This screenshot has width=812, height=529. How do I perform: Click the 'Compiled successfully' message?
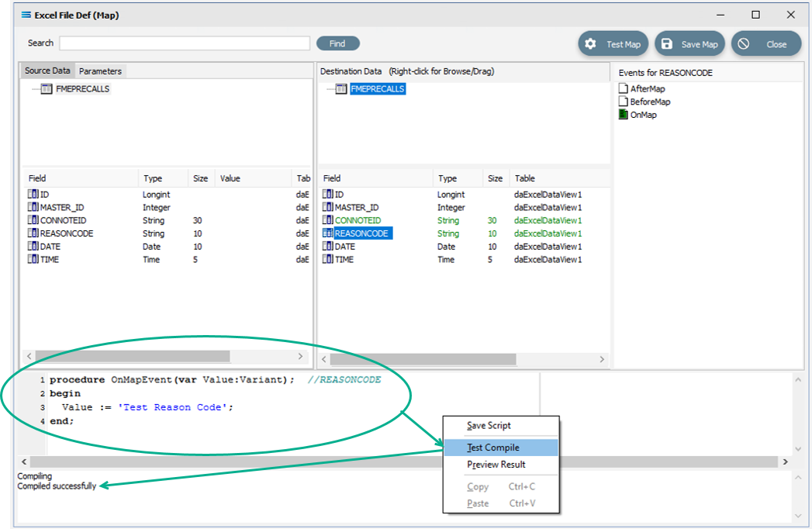(57, 486)
